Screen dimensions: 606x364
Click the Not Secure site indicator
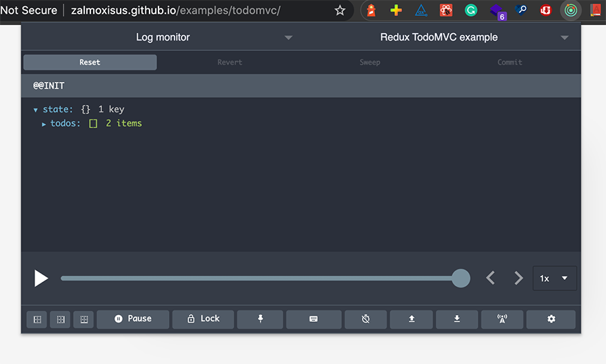[28, 10]
